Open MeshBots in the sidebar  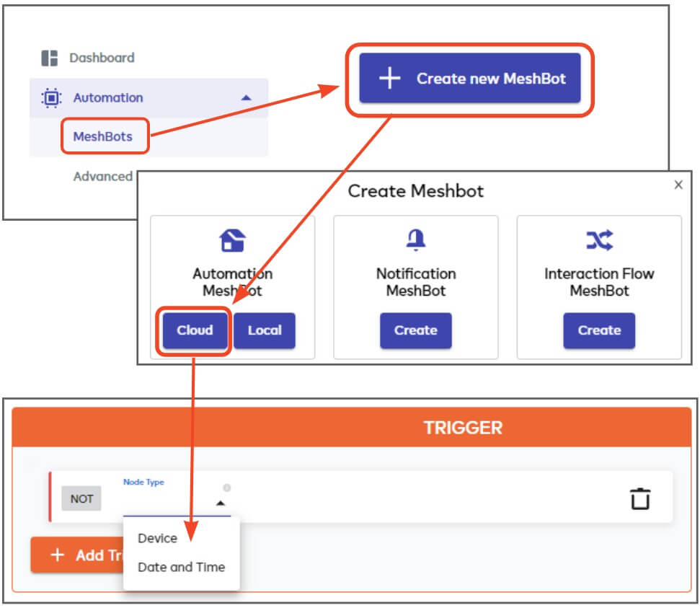[x=103, y=136]
